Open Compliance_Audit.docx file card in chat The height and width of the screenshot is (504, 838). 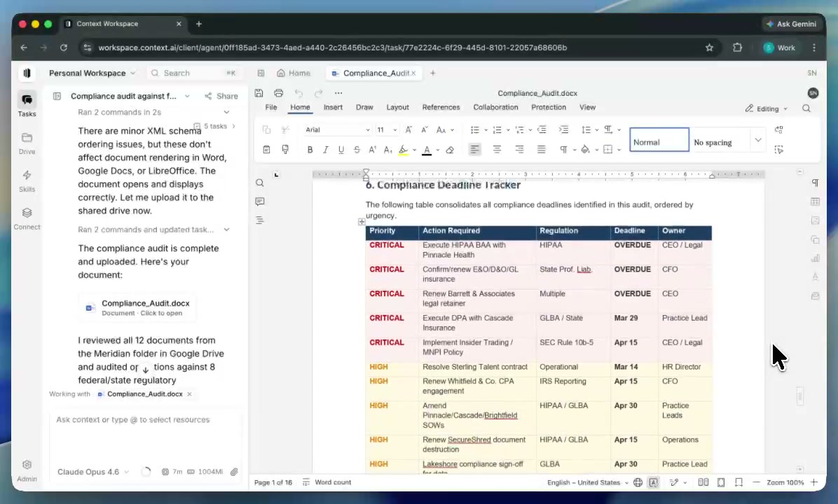pyautogui.click(x=137, y=307)
